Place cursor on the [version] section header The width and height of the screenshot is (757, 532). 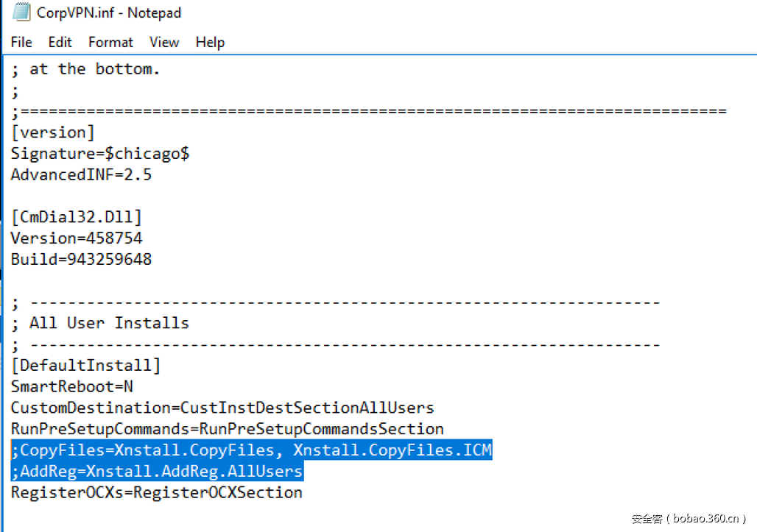[x=53, y=132]
